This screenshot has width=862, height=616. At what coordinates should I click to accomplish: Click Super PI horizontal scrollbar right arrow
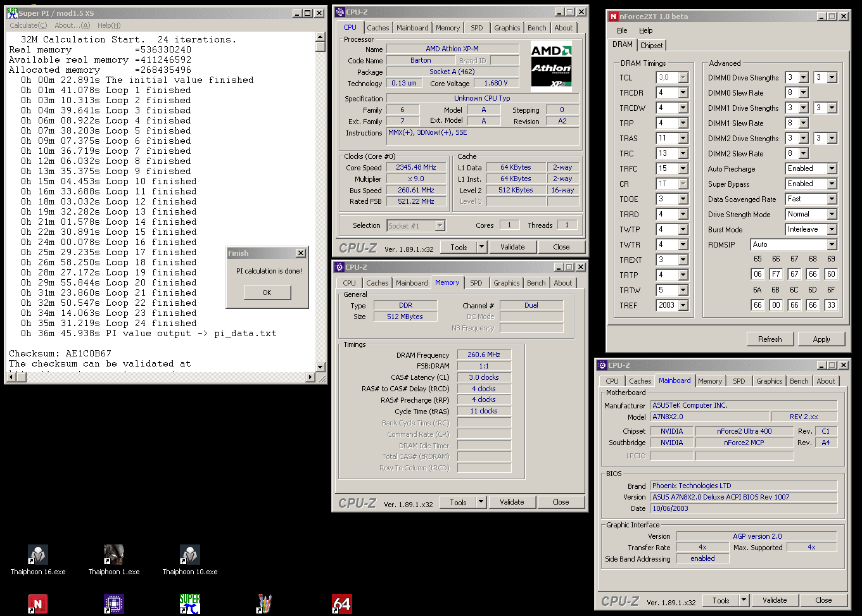click(310, 377)
